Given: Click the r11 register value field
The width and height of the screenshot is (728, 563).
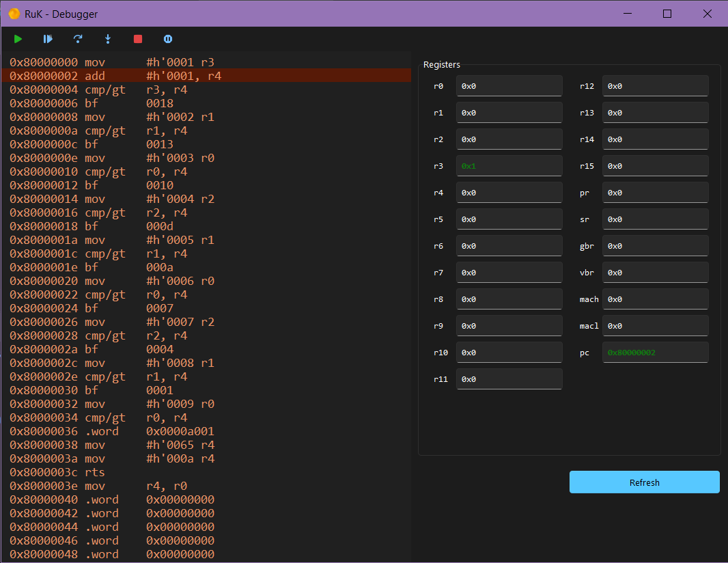Looking at the screenshot, I should [x=509, y=379].
